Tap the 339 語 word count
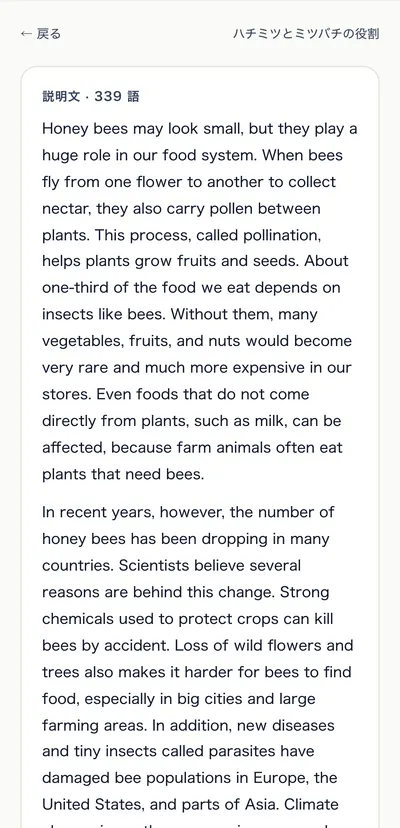Screen dimensions: 400x828 click(x=117, y=97)
